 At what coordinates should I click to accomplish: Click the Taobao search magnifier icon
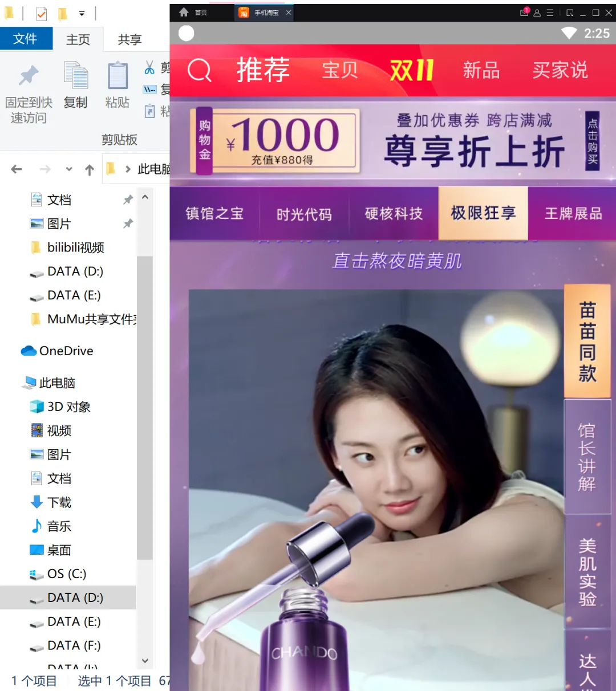200,70
